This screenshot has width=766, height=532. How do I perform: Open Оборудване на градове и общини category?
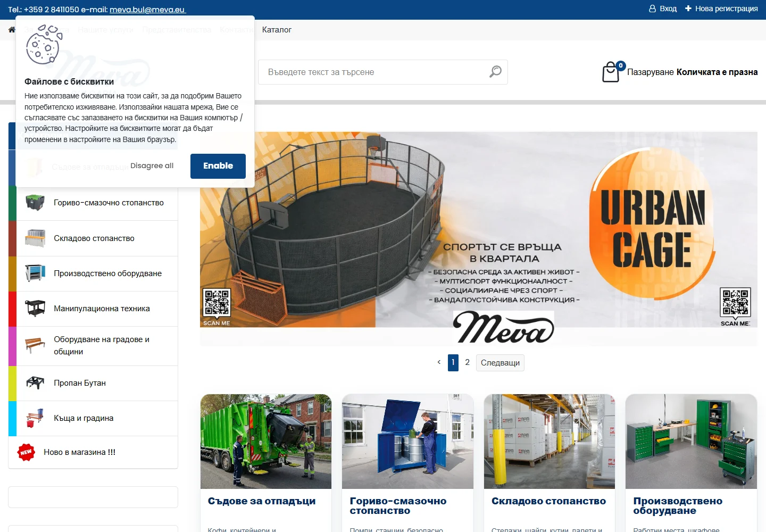[x=102, y=346]
